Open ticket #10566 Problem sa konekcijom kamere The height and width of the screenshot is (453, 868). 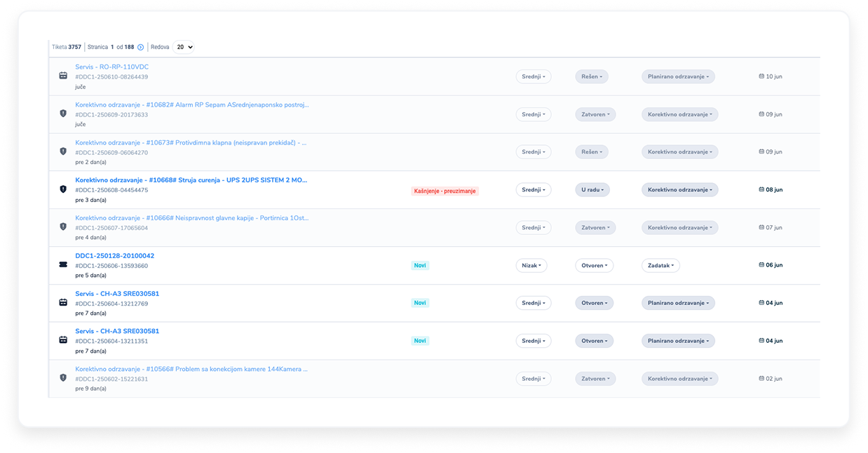pyautogui.click(x=191, y=369)
